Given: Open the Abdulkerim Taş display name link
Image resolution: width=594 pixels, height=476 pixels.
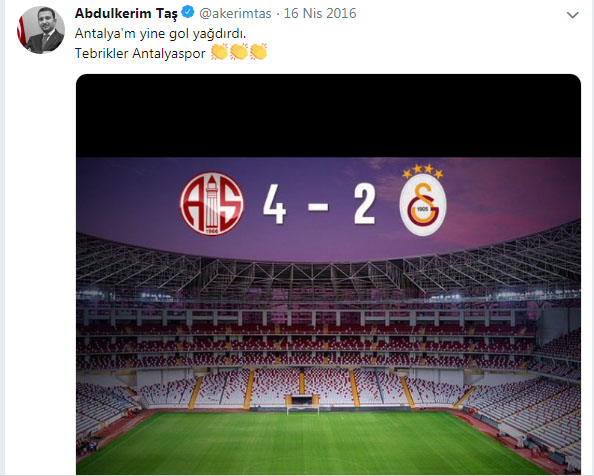Looking at the screenshot, I should pos(126,14).
